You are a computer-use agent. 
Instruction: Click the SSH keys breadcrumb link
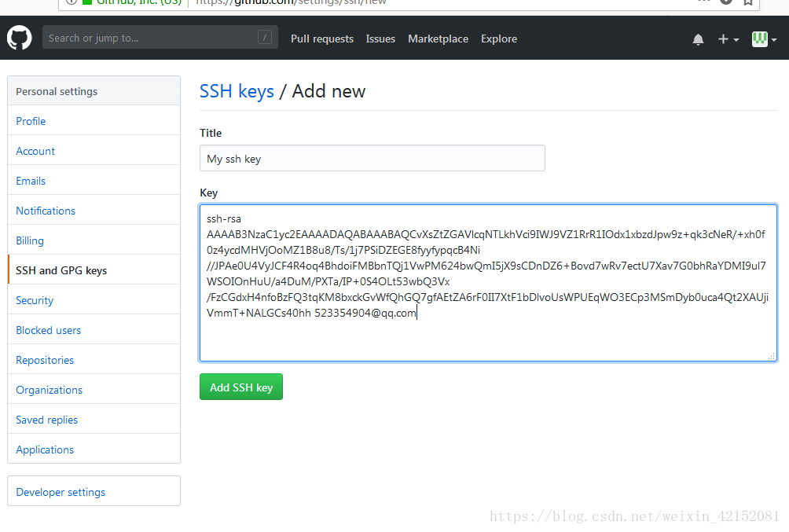click(237, 92)
